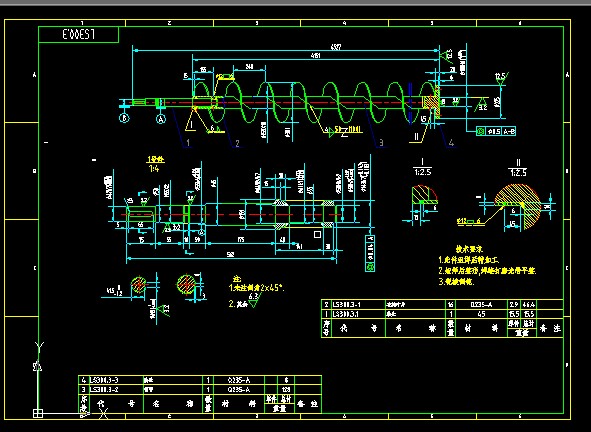Select the left hatched shaft cross-section circle
591x432 pixels.
point(138,285)
